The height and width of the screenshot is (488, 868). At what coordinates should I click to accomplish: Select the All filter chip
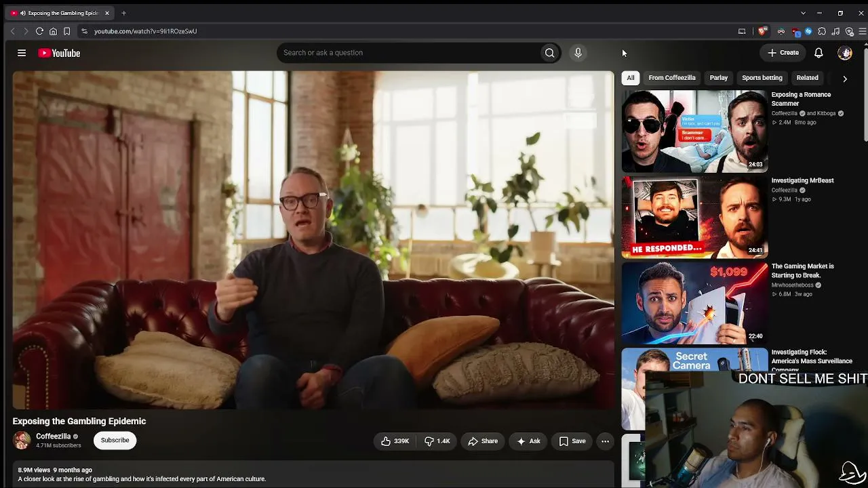(631, 78)
